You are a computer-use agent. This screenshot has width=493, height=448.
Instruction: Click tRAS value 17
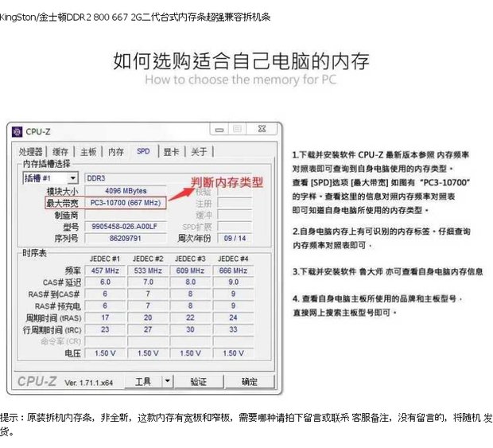[x=105, y=317]
